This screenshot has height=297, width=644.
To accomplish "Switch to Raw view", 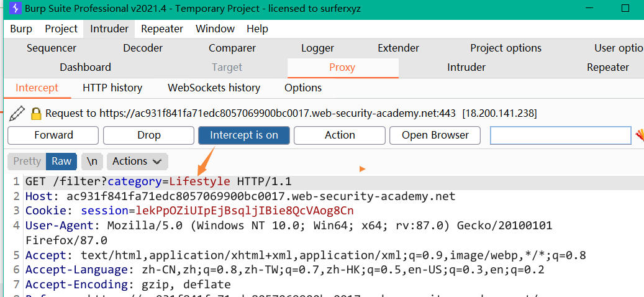I will (x=61, y=161).
